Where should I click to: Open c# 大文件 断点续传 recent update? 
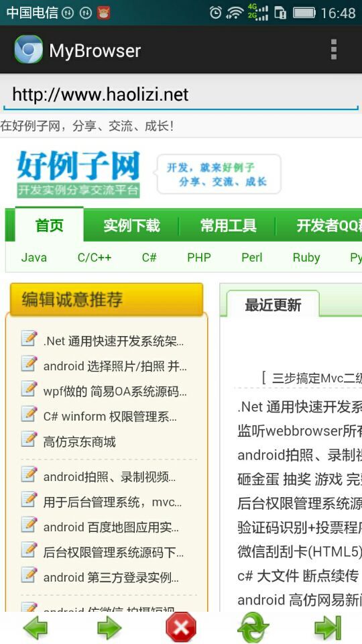pos(298,576)
